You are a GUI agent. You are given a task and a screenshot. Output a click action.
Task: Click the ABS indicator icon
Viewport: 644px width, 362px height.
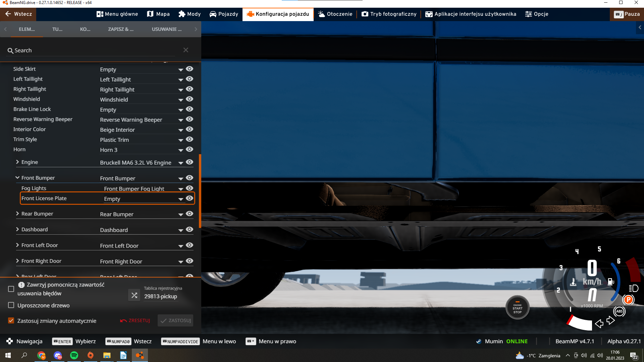click(x=619, y=311)
